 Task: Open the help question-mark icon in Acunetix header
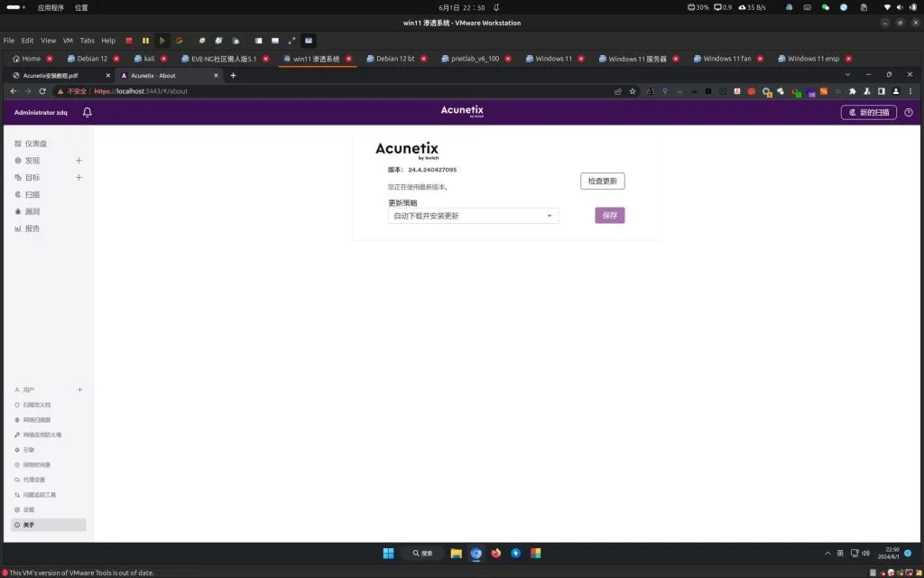(x=909, y=112)
